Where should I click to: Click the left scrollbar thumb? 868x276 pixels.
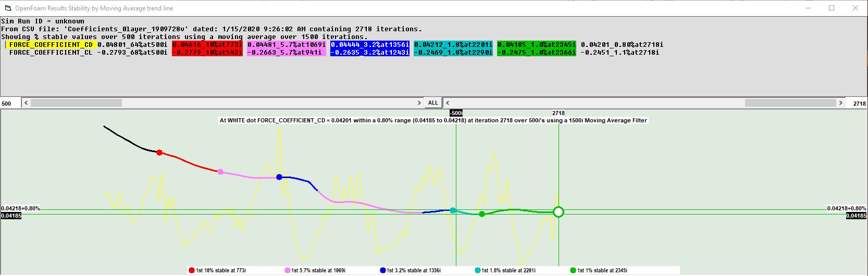click(x=76, y=103)
